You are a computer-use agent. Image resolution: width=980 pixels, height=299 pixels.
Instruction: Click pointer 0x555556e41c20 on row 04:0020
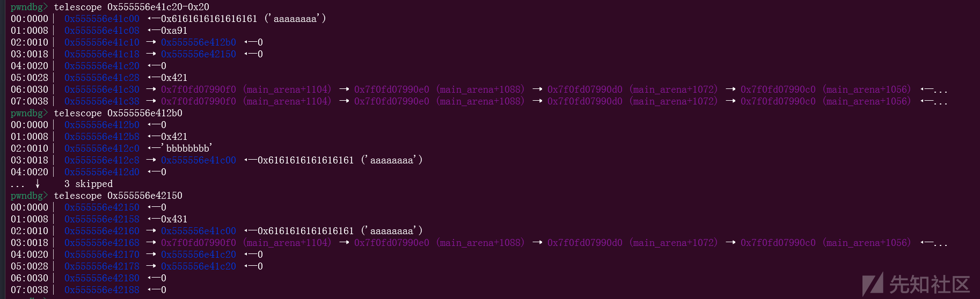[199, 255]
